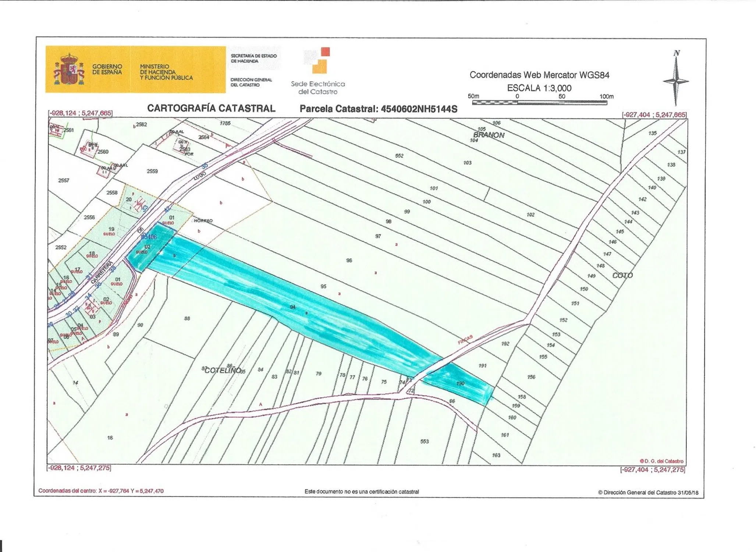This screenshot has height=552, width=756.
Task: Click the BRANON place name label
Action: 489,135
